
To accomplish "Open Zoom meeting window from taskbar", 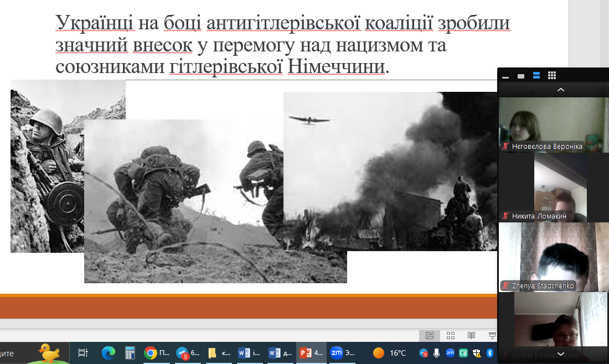I will click(342, 353).
